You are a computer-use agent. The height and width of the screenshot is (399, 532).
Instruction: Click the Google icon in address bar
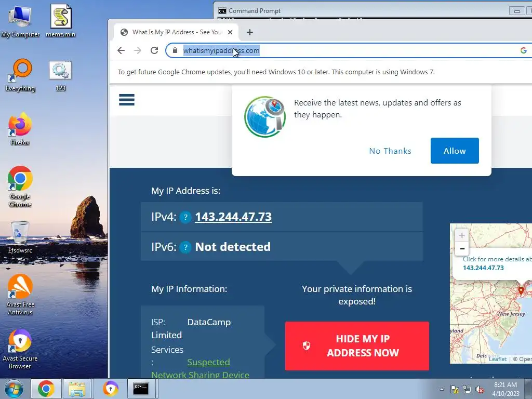(523, 50)
